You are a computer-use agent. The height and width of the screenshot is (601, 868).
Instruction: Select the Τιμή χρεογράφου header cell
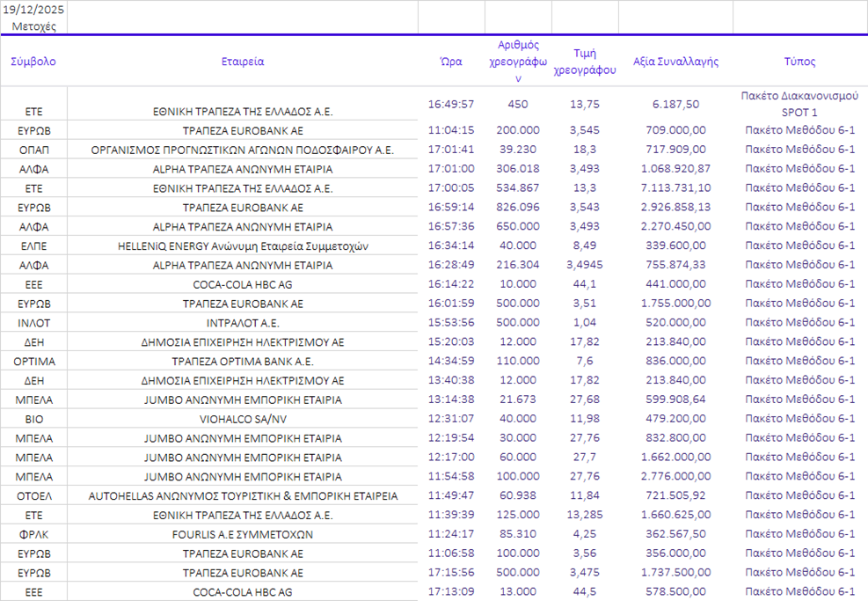coord(585,62)
